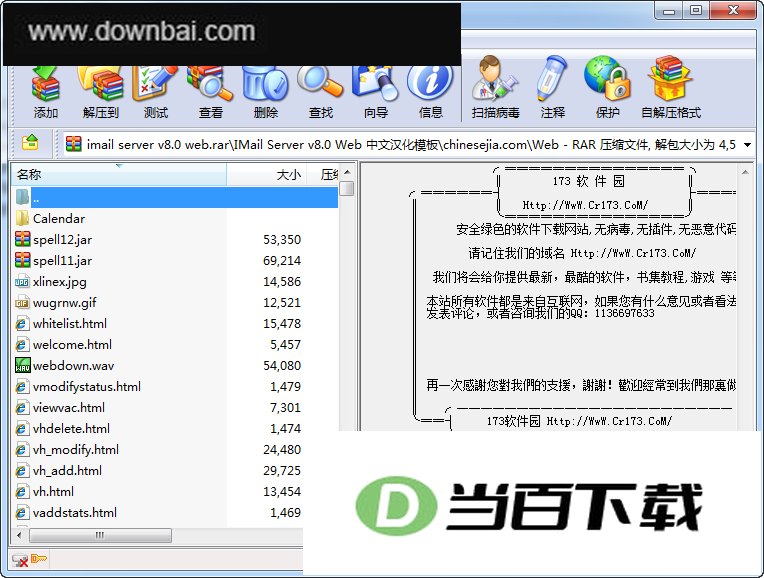The image size is (764, 578).
Task: Start the Virus Scan (扫描病毒) tool
Action: pyautogui.click(x=495, y=79)
